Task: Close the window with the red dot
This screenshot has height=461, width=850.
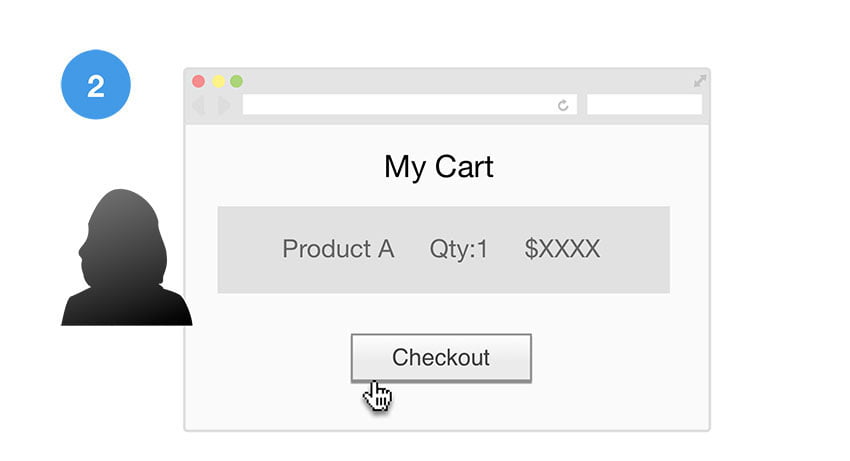Action: (198, 81)
